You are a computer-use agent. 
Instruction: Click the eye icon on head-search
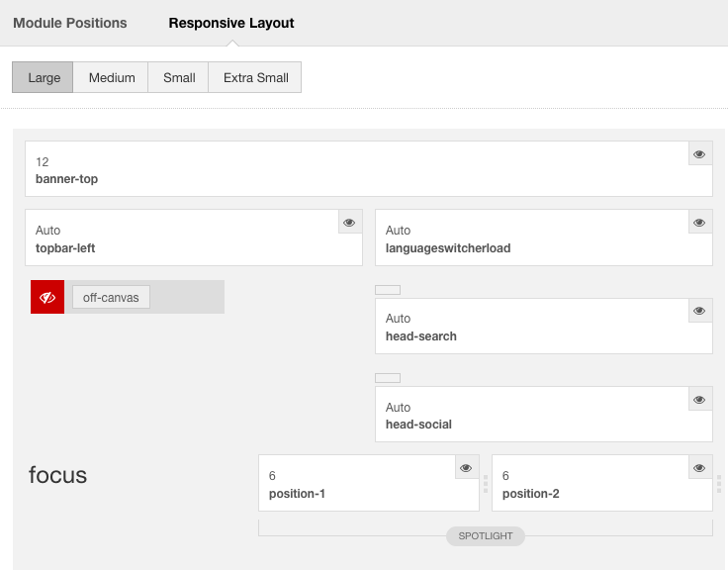coord(700,311)
